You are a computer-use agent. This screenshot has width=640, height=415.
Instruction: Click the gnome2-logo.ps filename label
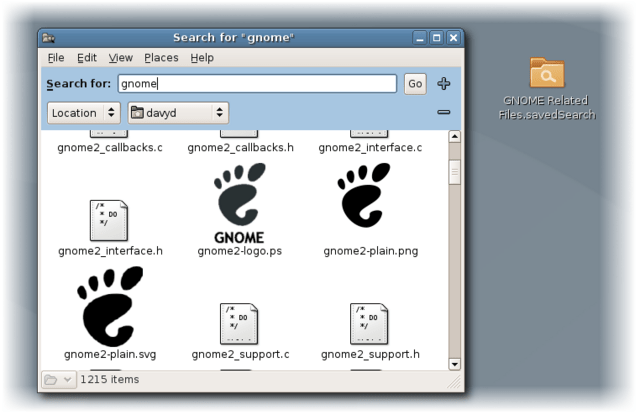pyautogui.click(x=240, y=251)
